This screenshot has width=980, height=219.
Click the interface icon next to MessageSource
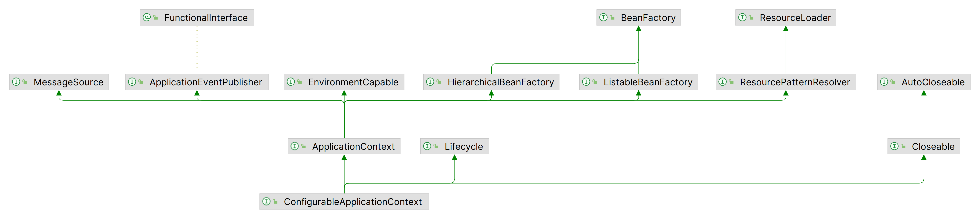click(x=16, y=82)
